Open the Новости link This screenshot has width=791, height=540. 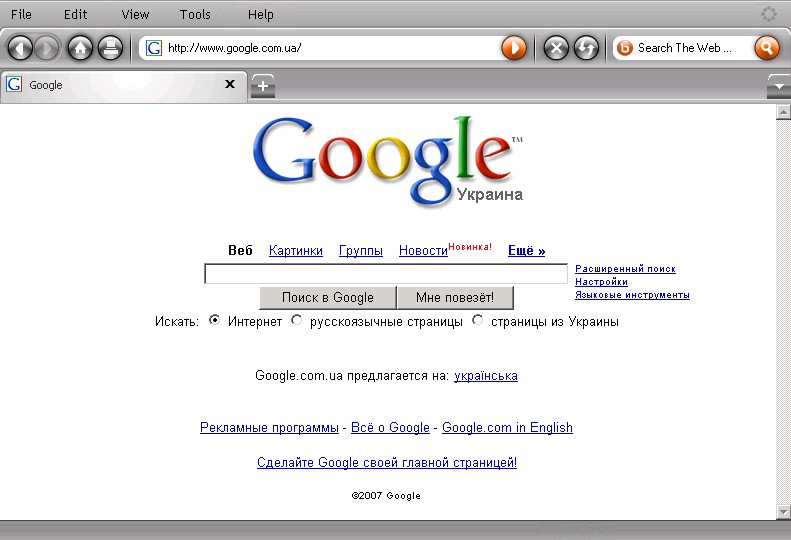[423, 250]
